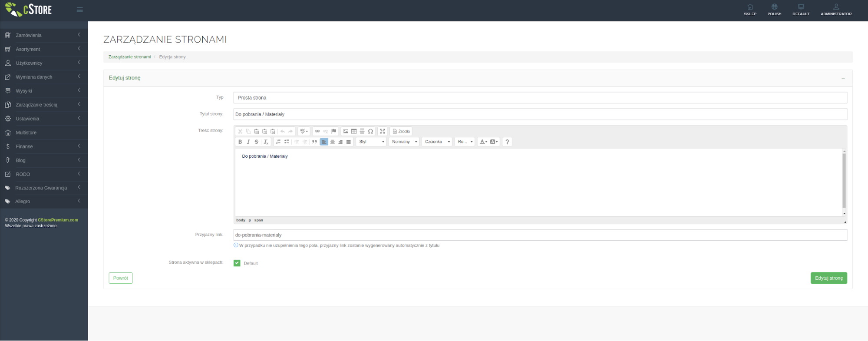
Task: Insert a bulleted list
Action: (x=287, y=142)
